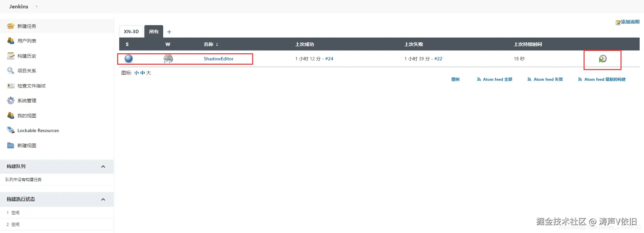Image resolution: width=644 pixels, height=233 pixels.
Task: Click the 我的视图 user icon
Action: click(x=11, y=115)
